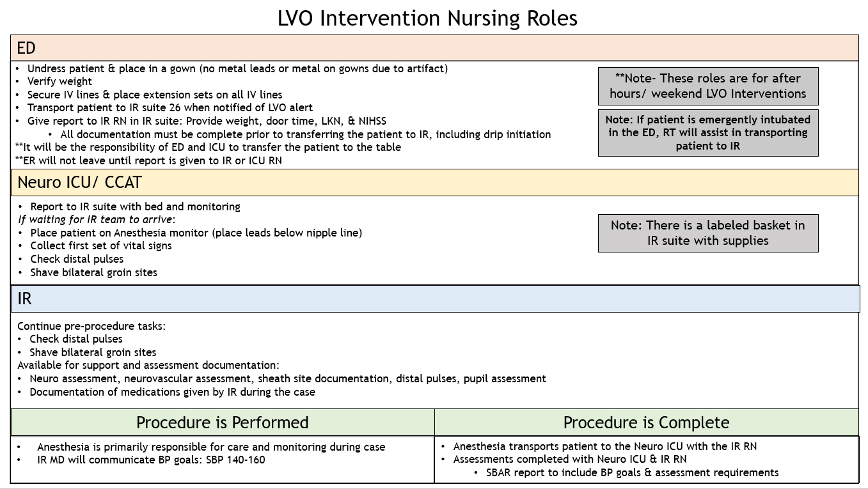Click "Report to IR suite with bed and monitoring"
Image resolution: width=868 pixels, height=489 pixels.
[135, 206]
